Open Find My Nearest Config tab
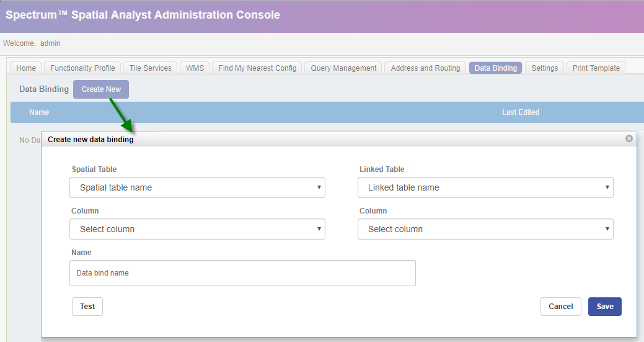 (257, 68)
